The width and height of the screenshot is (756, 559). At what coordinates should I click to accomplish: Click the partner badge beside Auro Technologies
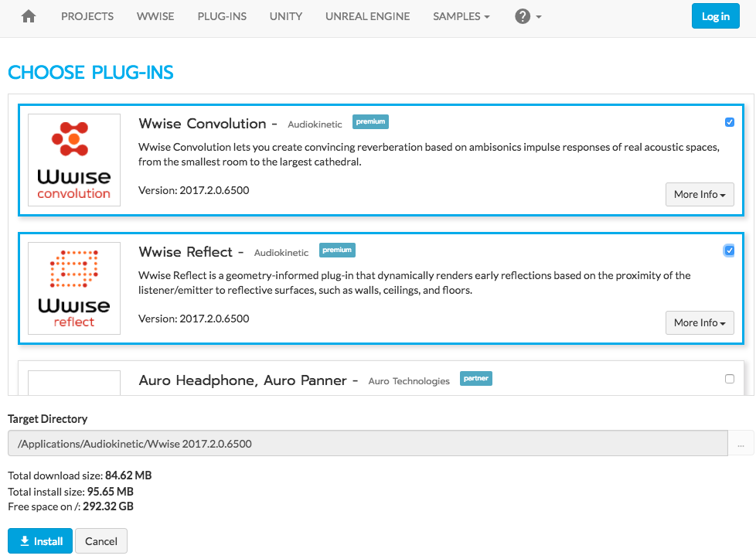click(x=476, y=378)
